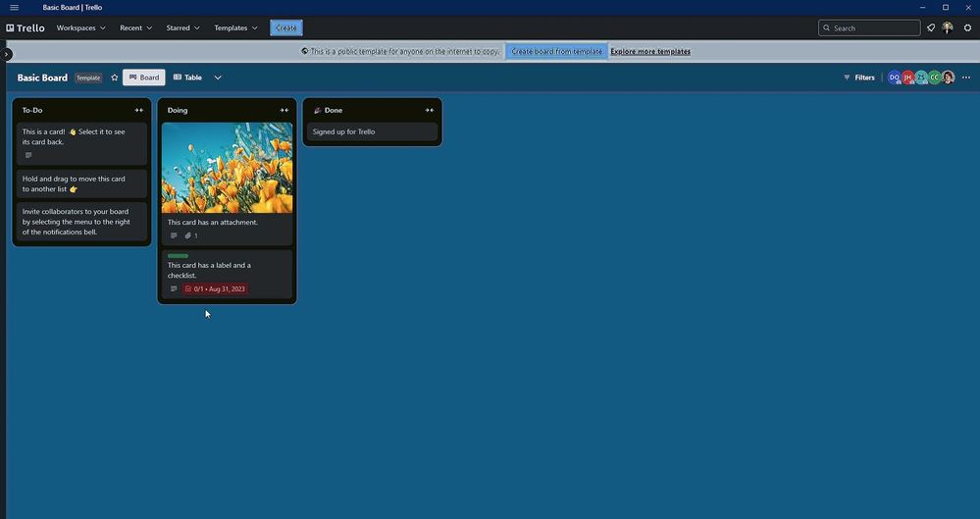Open the hamburger menu in the title bar
The image size is (980, 519).
(x=15, y=8)
